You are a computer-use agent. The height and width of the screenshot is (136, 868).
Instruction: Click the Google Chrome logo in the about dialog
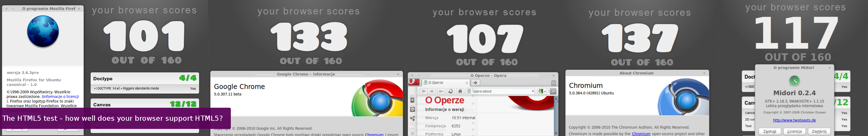377,98
